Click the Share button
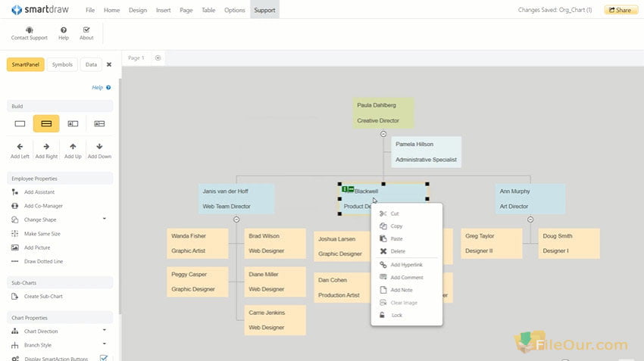 coord(621,11)
